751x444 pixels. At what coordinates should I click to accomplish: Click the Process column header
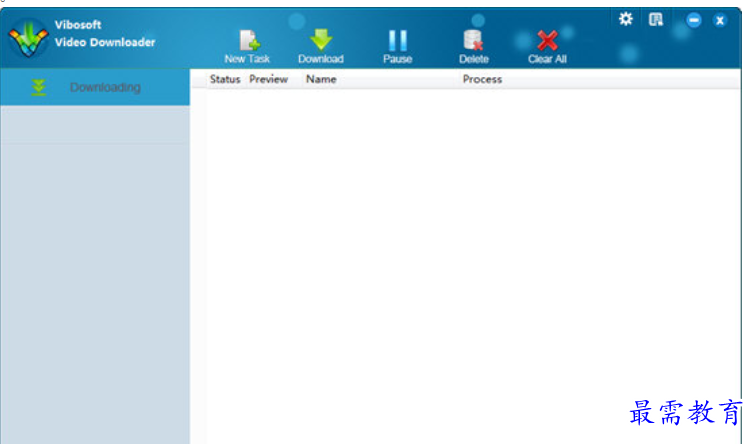482,79
